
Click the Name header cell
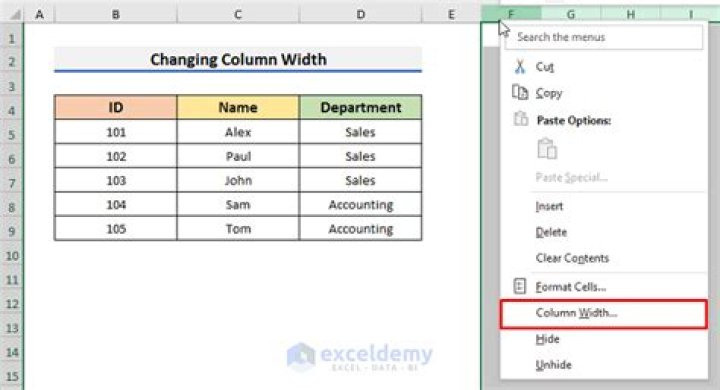pyautogui.click(x=238, y=107)
